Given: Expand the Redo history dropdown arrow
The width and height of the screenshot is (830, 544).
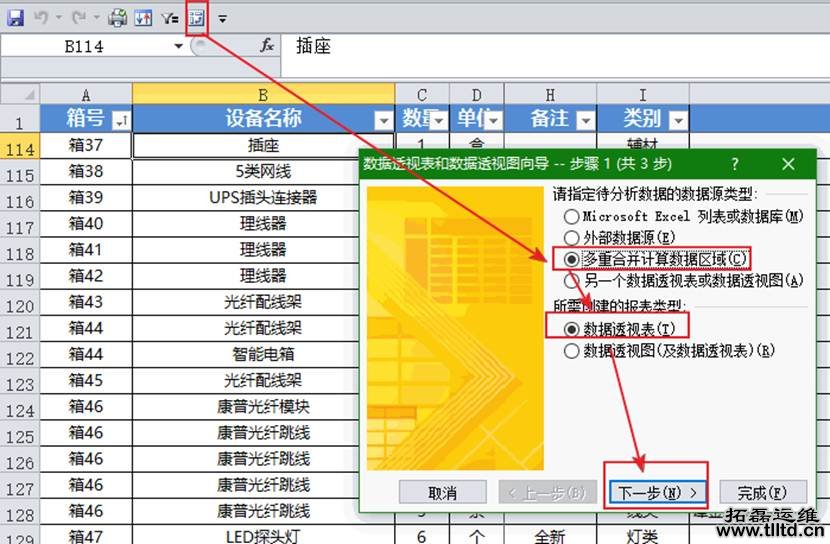Looking at the screenshot, I should point(97,18).
